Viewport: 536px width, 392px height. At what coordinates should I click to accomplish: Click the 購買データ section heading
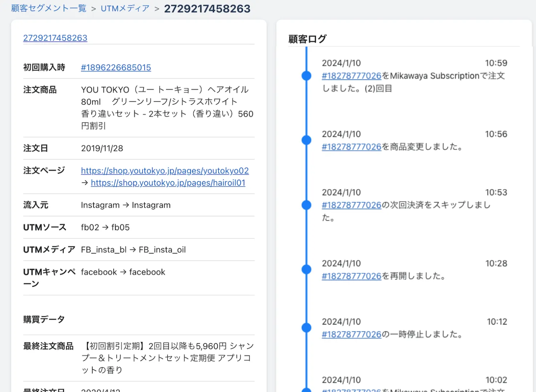coord(44,319)
